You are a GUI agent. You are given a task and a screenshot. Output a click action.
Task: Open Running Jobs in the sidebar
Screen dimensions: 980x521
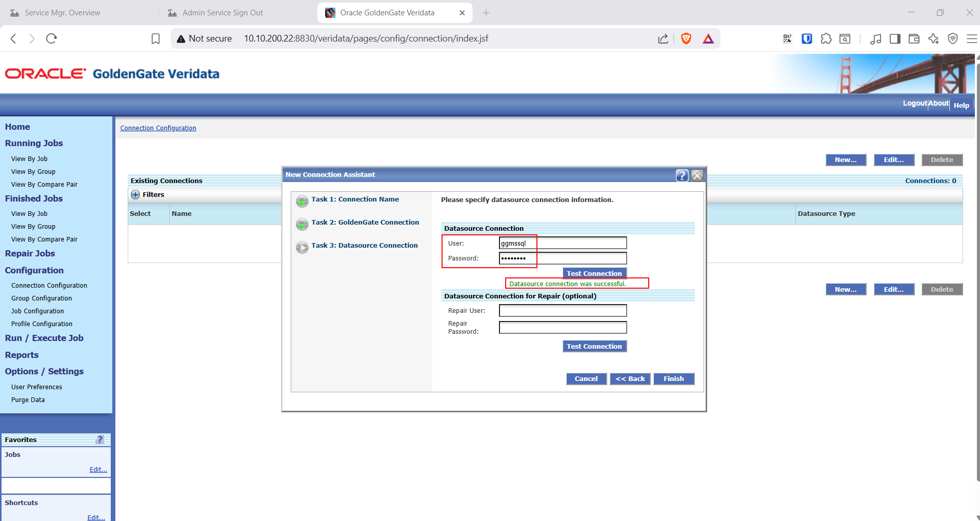coord(34,143)
